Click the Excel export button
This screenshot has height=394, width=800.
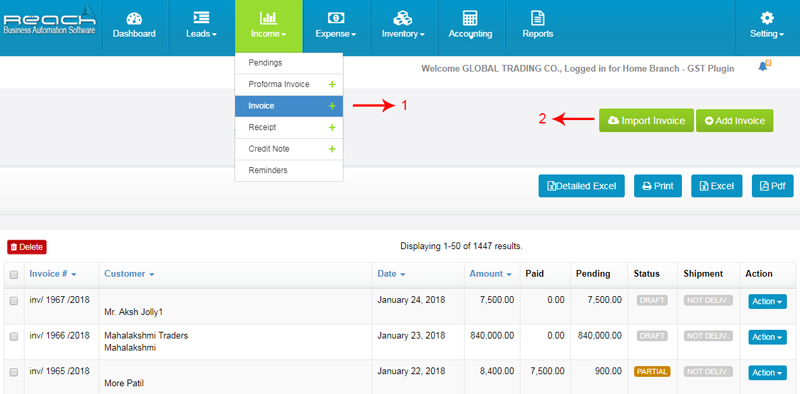pyautogui.click(x=716, y=186)
